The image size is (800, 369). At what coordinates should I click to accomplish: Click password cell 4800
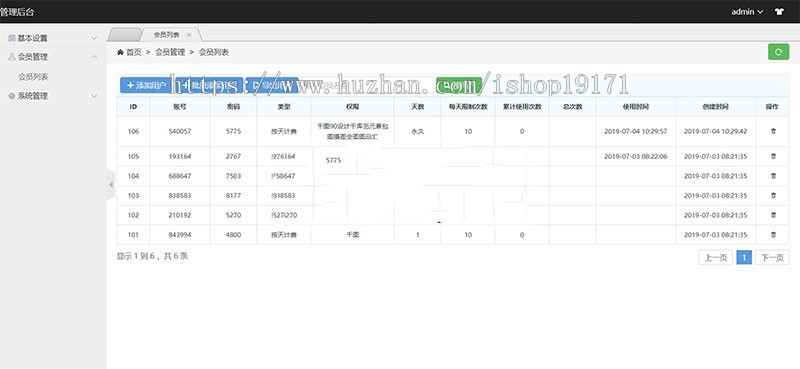[x=233, y=235]
